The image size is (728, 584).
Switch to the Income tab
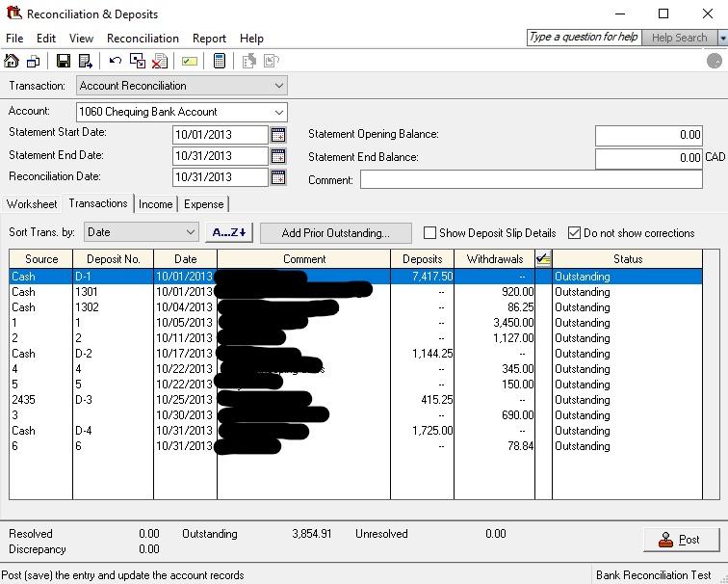pos(155,204)
